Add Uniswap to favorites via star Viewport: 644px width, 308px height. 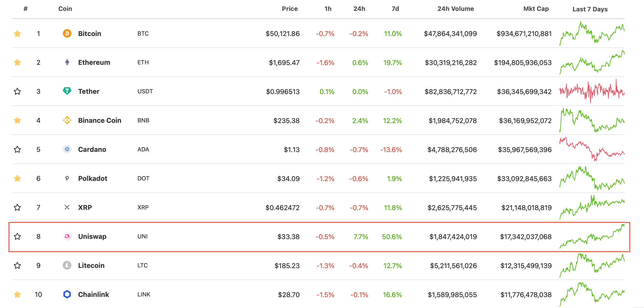tap(17, 236)
